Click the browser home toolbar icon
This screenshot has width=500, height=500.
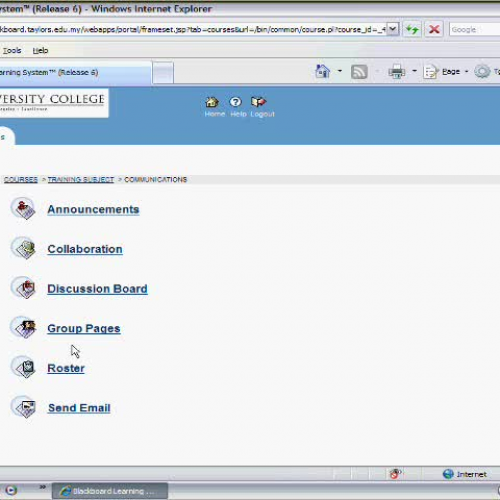322,71
